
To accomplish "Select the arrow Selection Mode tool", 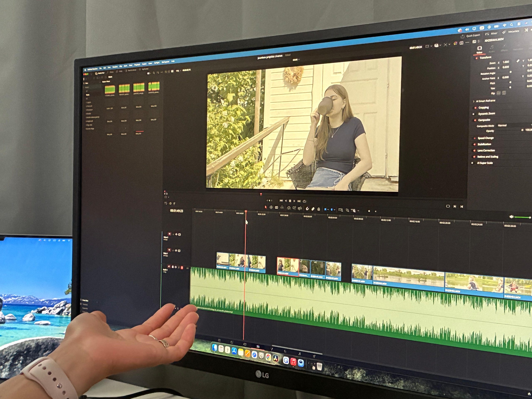I will pyautogui.click(x=266, y=207).
